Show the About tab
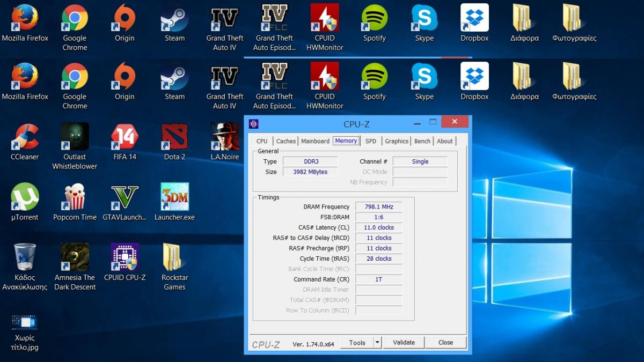The height and width of the screenshot is (362, 644). [x=445, y=141]
